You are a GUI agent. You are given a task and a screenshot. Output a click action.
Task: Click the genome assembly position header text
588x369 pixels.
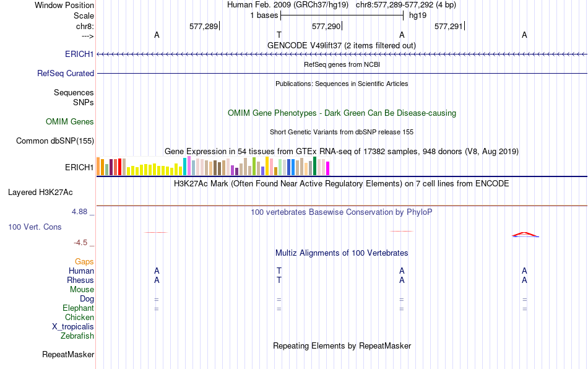click(x=342, y=5)
